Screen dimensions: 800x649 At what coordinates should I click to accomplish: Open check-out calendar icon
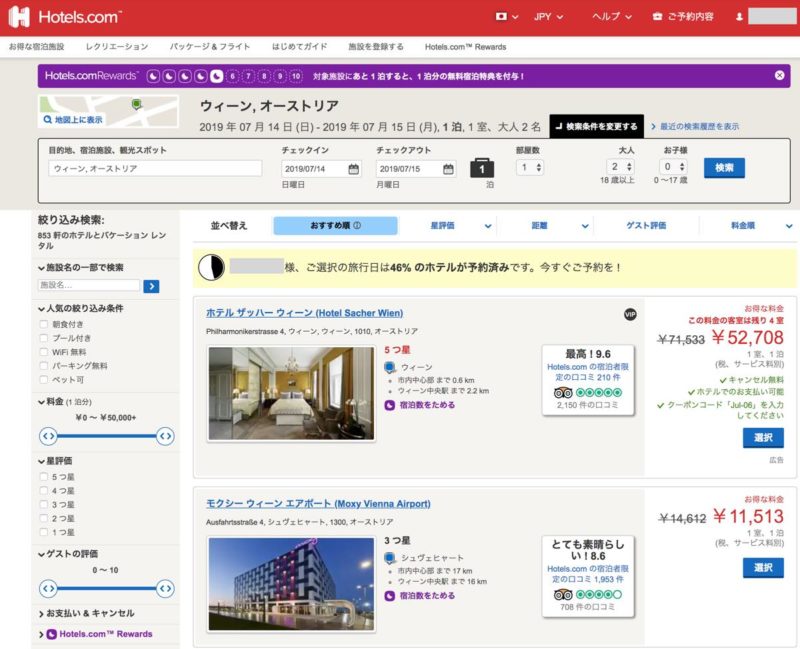click(448, 169)
